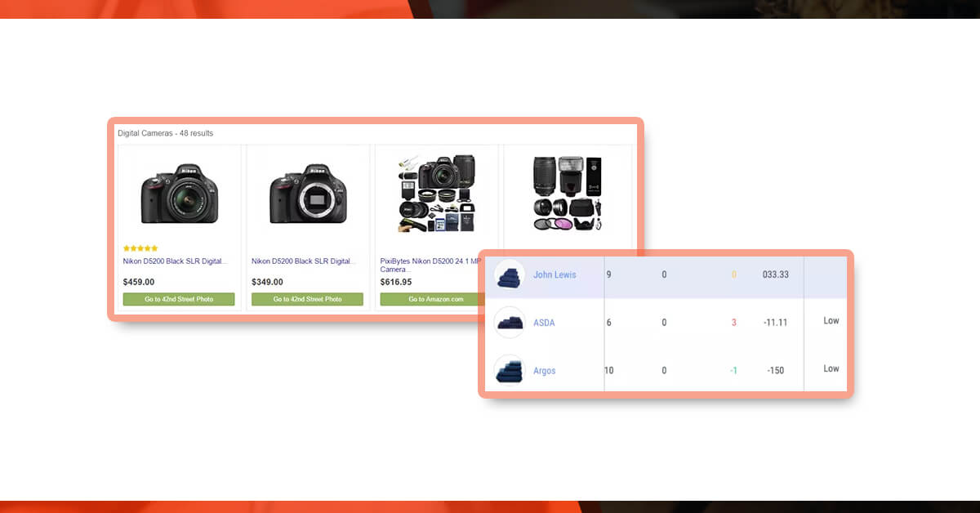Click the red 3 value in ASDA row
Screen dimensions: 980x513
pos(734,323)
